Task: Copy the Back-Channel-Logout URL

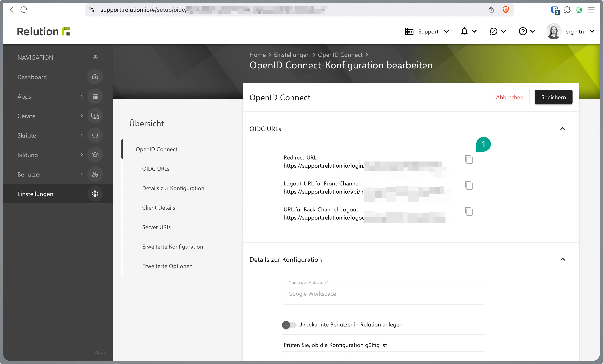Action: pos(469,211)
